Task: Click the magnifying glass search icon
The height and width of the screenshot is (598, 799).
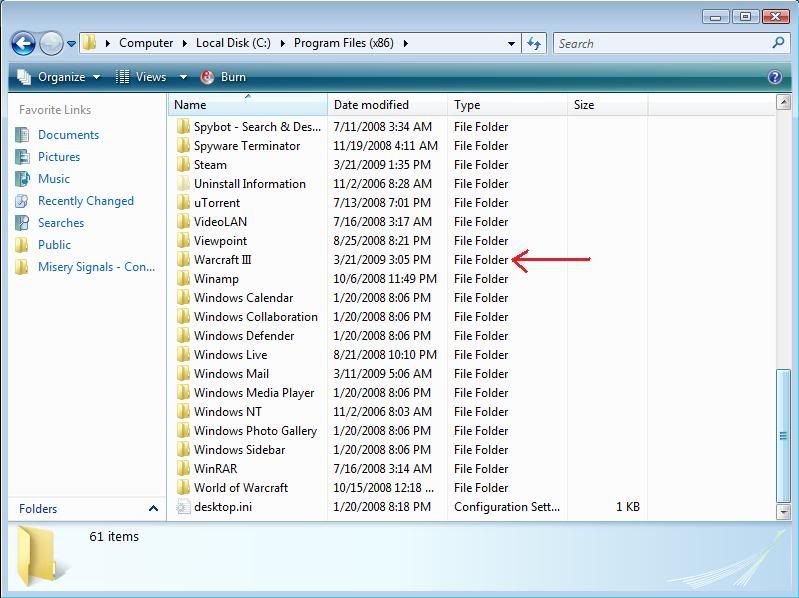Action: tap(778, 43)
